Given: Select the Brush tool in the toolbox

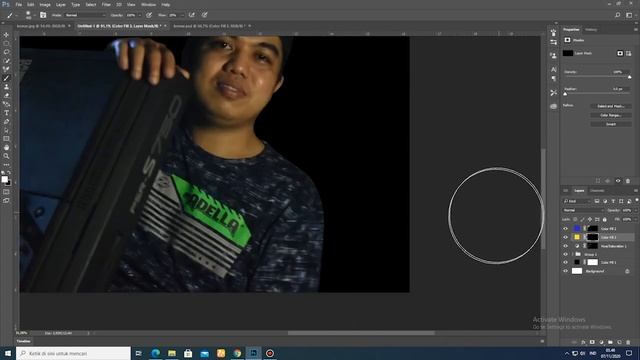Looking at the screenshot, I should tap(6, 78).
